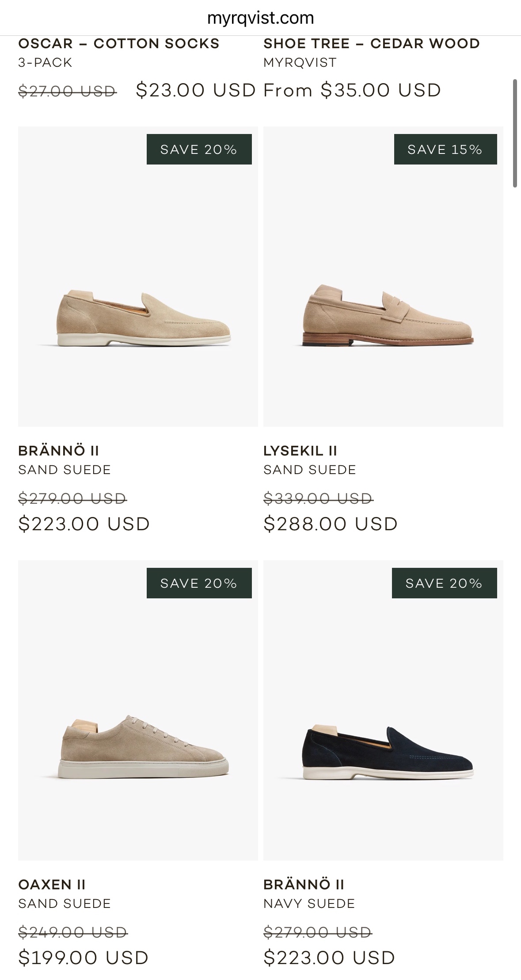Click the Save 20% badge on navy Brännö II
The image size is (521, 980).
tap(444, 583)
